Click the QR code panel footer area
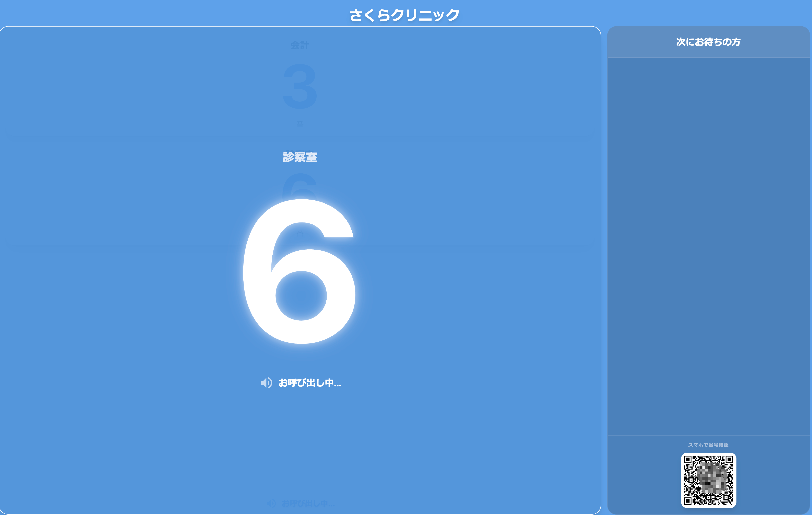812x515 pixels. click(708, 472)
